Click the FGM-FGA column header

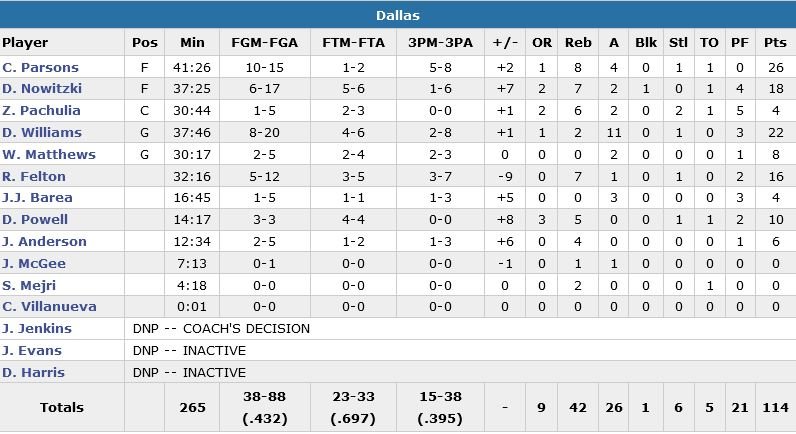pos(262,43)
